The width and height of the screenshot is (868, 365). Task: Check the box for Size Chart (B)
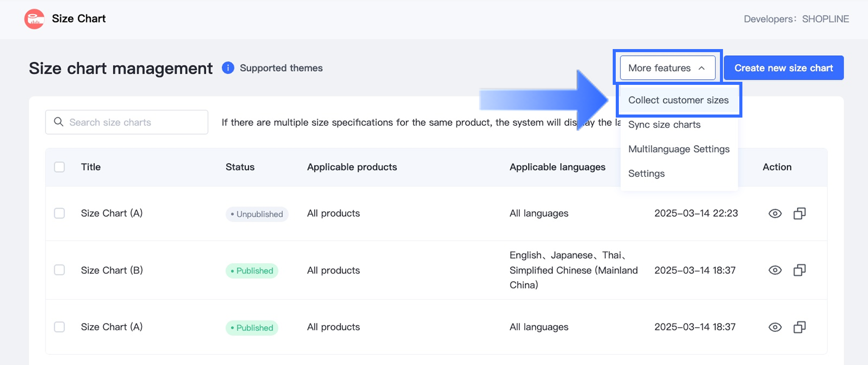coord(60,270)
